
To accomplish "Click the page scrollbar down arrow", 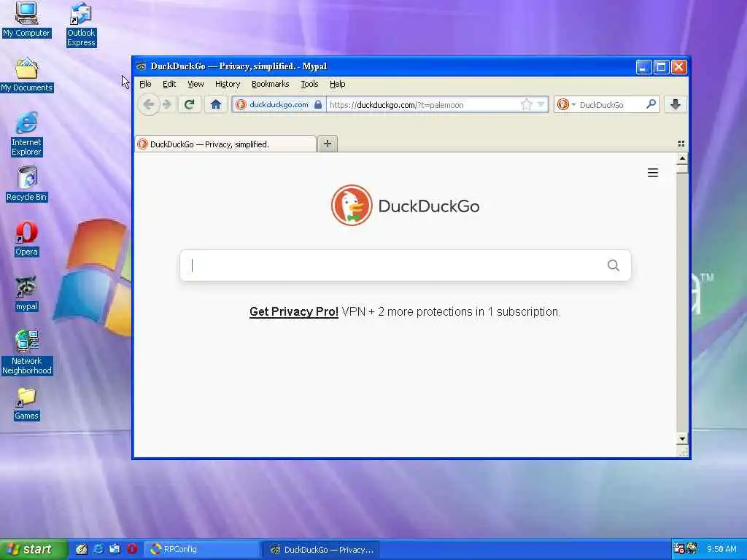I will click(x=682, y=438).
